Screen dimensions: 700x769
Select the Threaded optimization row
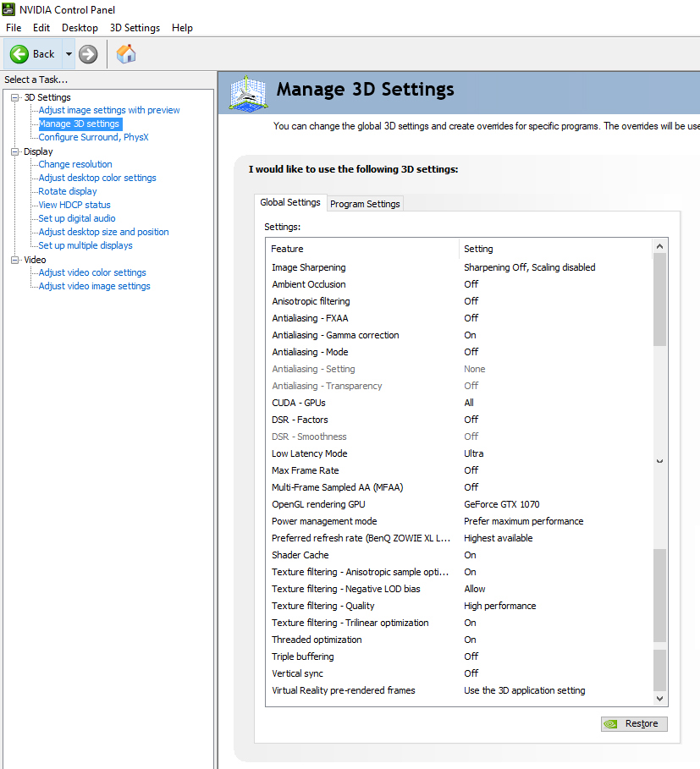click(460, 640)
